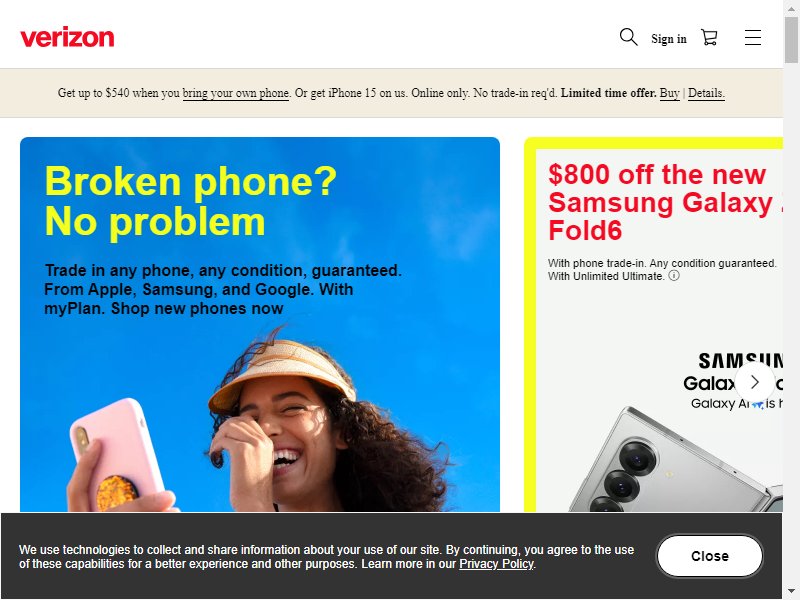The image size is (800, 600).
Task: Close the cookie notice banner
Action: [x=710, y=556]
